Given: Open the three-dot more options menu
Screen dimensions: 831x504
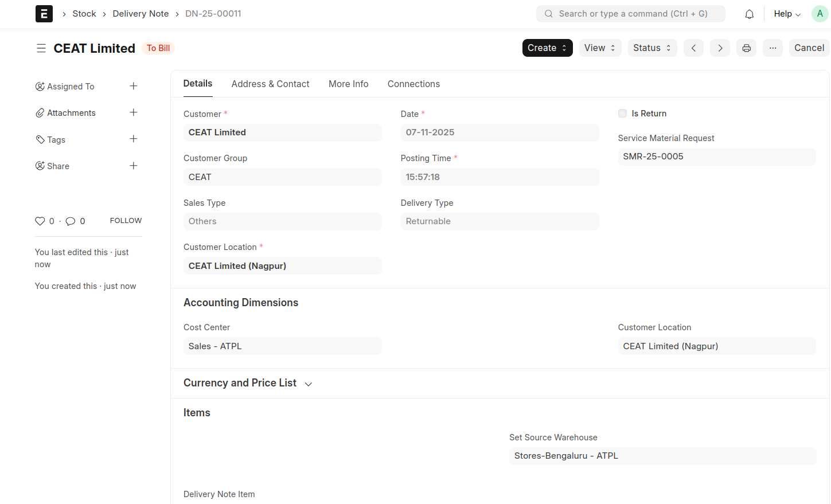Looking at the screenshot, I should [x=773, y=48].
